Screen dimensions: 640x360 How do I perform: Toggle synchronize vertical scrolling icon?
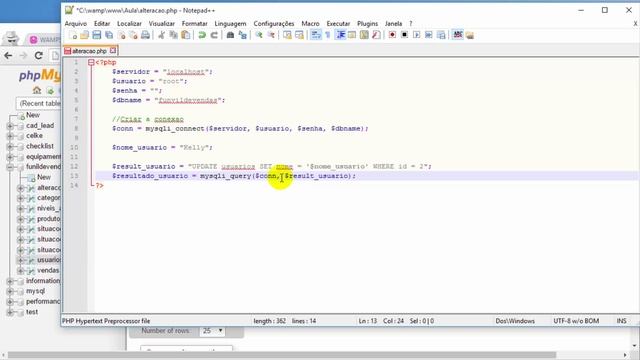click(287, 35)
